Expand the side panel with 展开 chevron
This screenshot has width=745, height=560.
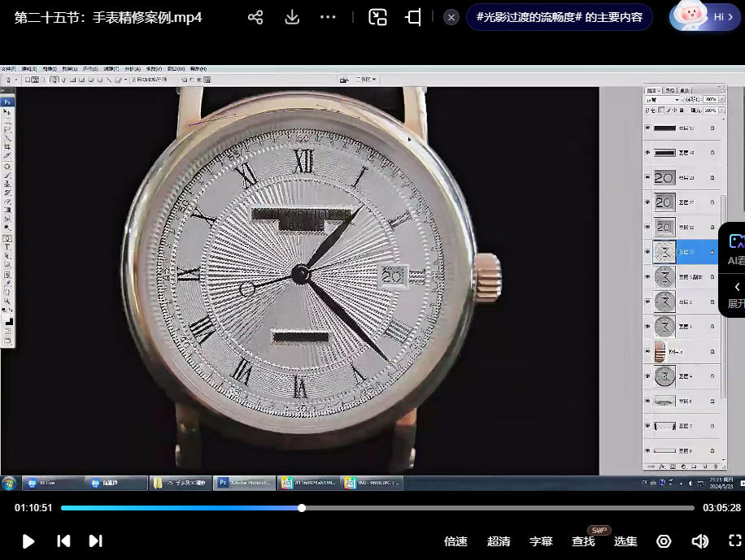[736, 294]
